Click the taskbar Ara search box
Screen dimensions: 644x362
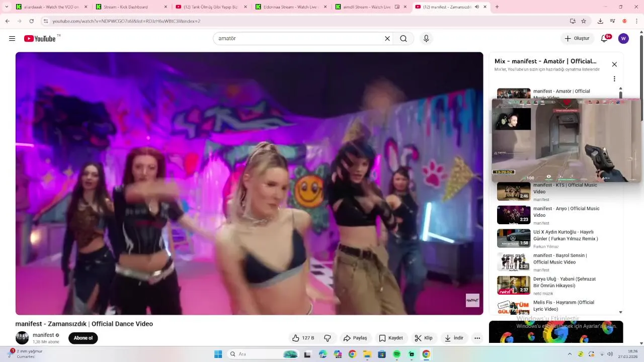click(264, 354)
